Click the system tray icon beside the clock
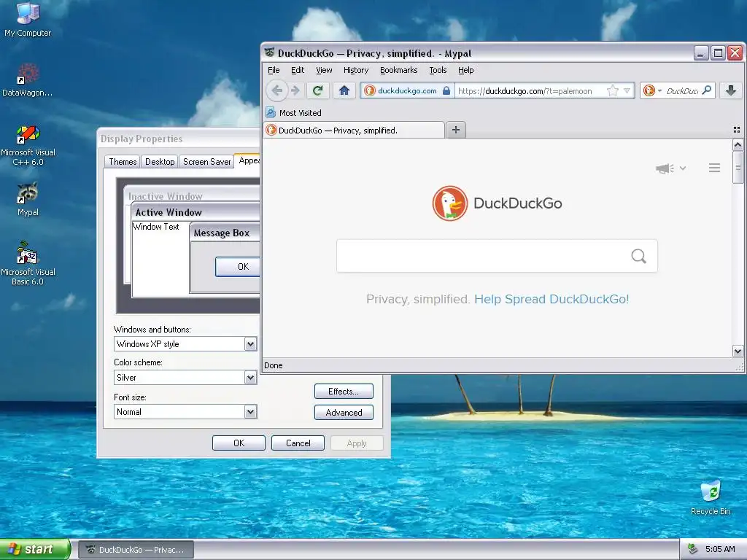 693,549
